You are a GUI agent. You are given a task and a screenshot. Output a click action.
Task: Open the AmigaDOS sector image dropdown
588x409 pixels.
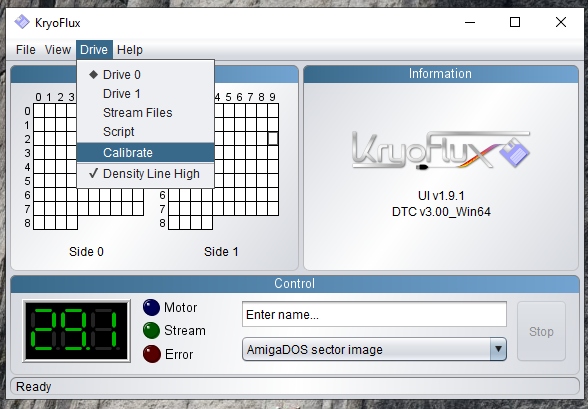[374, 349]
